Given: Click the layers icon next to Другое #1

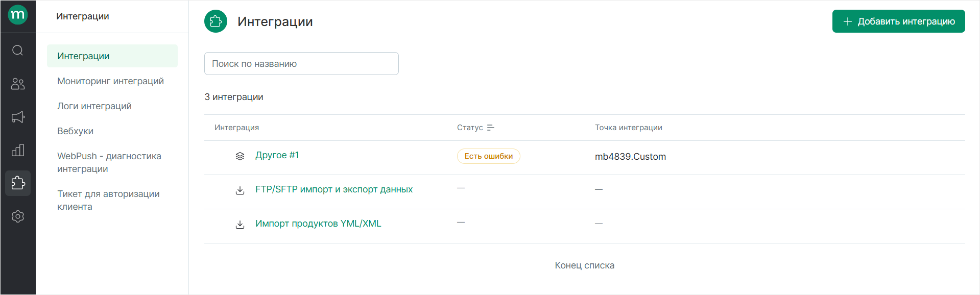Looking at the screenshot, I should 240,156.
